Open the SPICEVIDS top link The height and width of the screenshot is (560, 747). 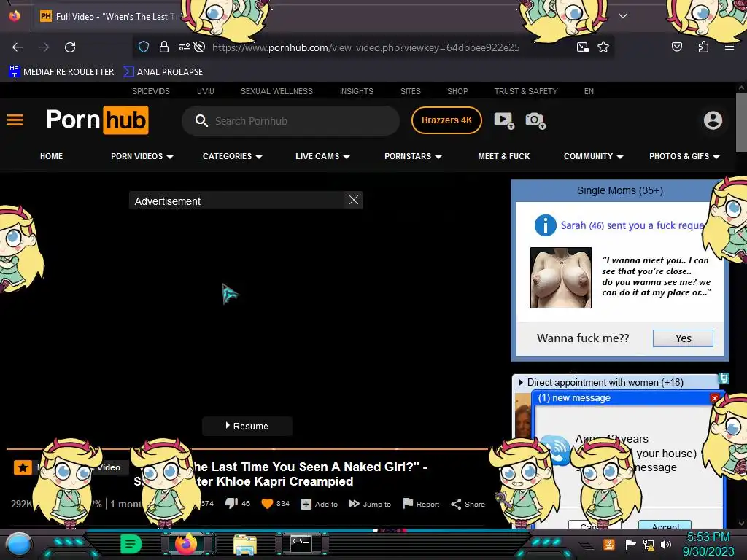[151, 91]
